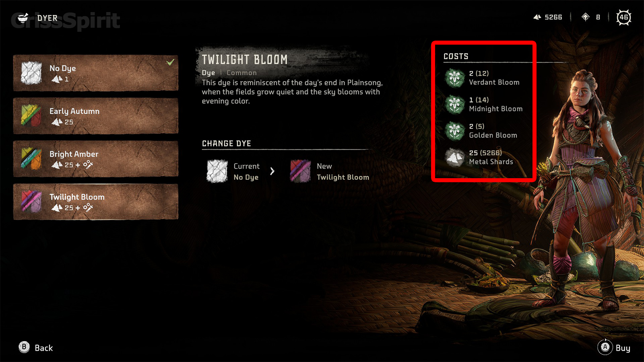Select the Twilight Bloom dye entry

[x=96, y=202]
